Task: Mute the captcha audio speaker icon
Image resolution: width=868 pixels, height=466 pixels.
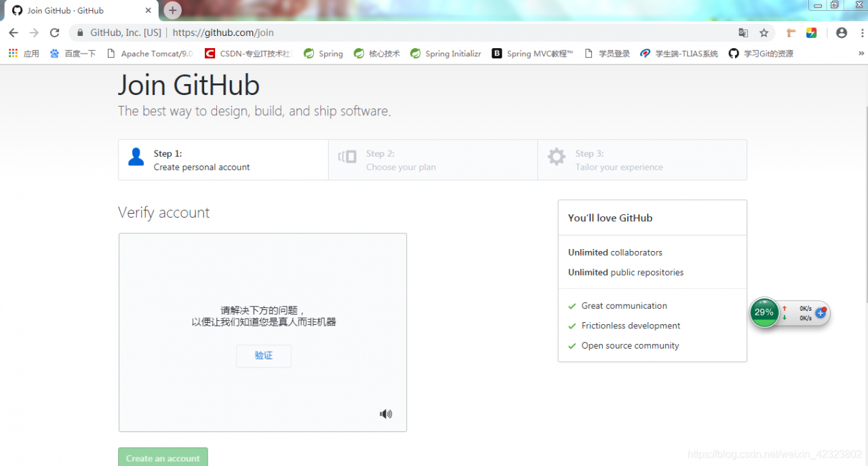Action: [385, 413]
